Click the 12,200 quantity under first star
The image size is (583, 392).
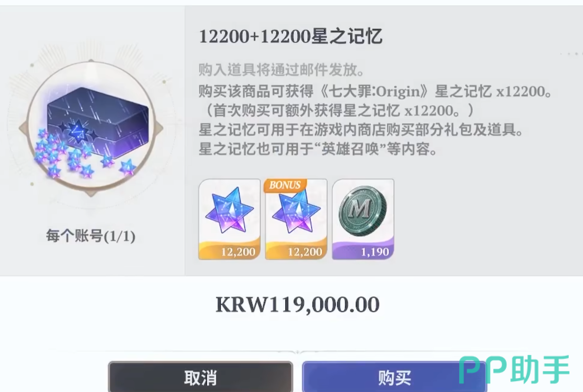pos(238,252)
